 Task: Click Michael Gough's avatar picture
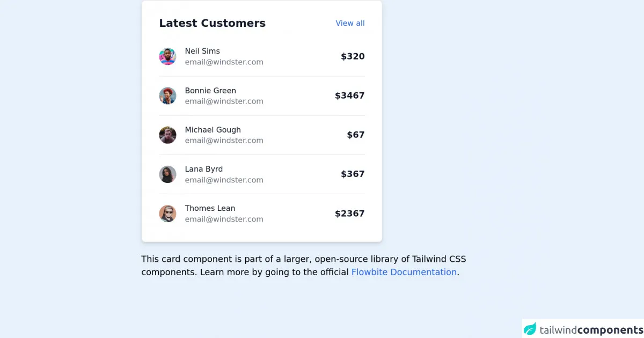[x=167, y=135]
